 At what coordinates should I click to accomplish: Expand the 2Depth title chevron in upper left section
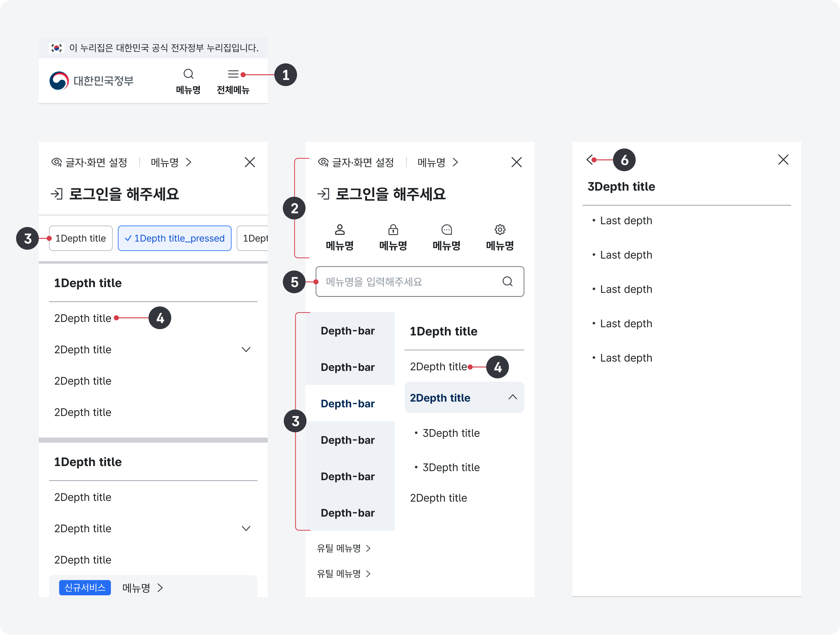[246, 350]
